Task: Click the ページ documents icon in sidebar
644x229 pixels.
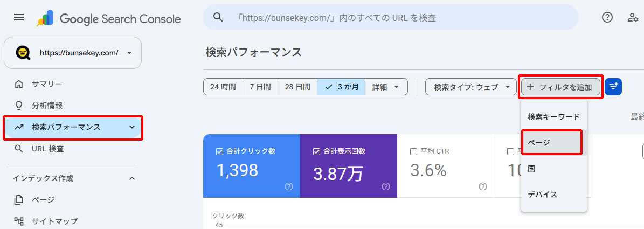Action: pos(19,200)
